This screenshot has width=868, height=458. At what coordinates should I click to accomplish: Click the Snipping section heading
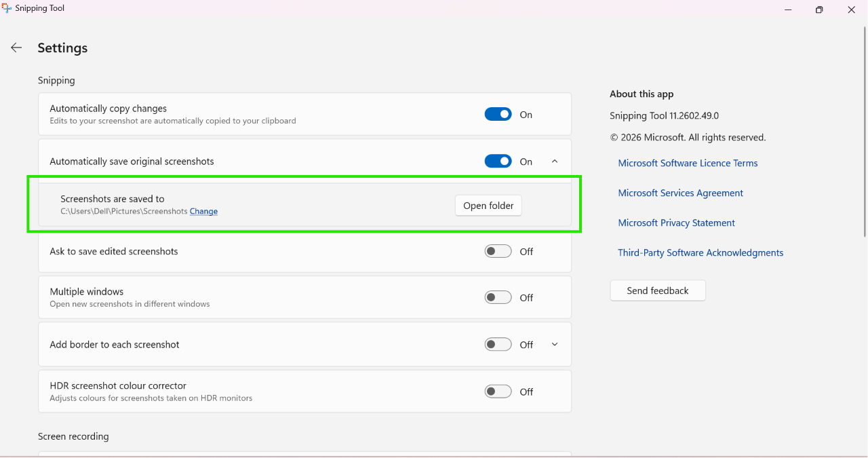coord(56,80)
